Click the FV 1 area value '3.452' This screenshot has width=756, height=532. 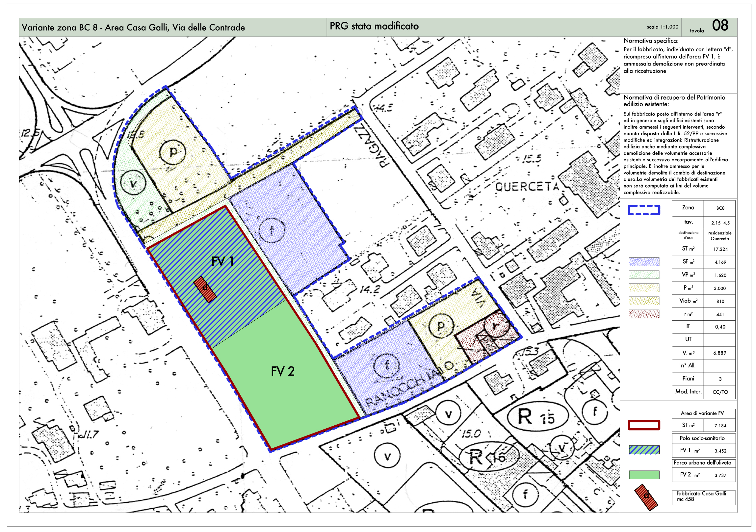720,451
